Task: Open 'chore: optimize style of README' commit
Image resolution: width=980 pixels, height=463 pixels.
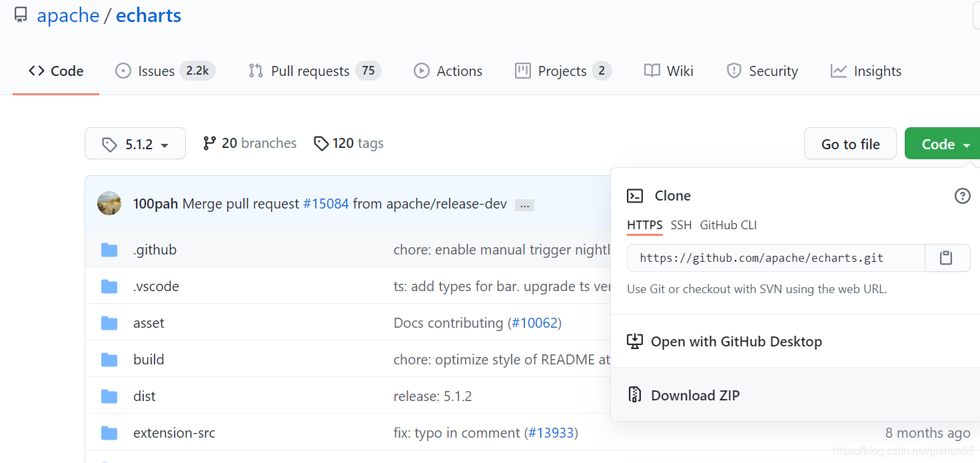Action: [502, 360]
